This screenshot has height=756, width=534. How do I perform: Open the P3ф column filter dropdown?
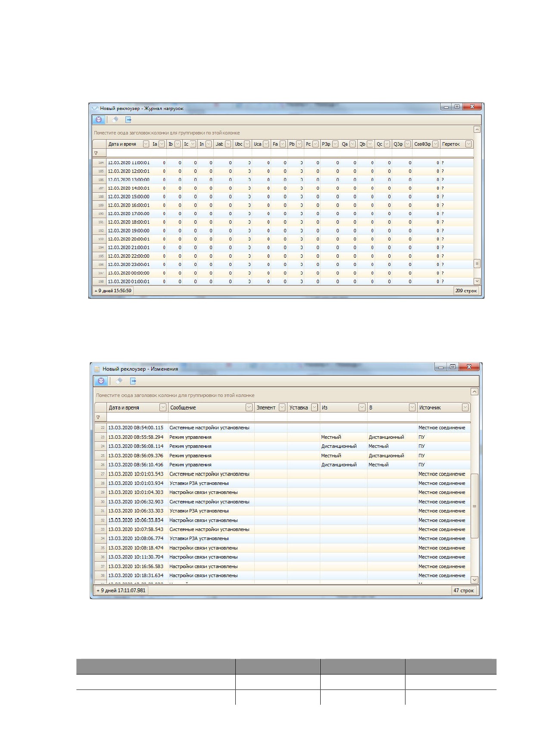coord(335,144)
